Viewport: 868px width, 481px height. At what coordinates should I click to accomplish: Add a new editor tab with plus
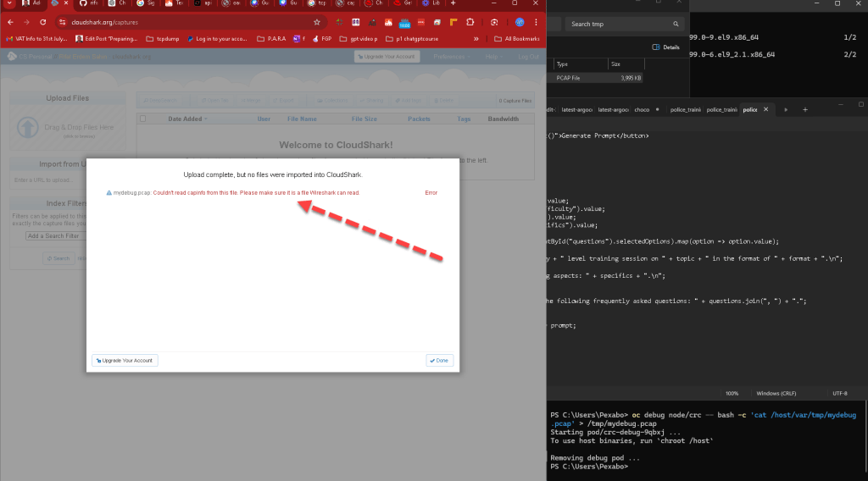(805, 109)
